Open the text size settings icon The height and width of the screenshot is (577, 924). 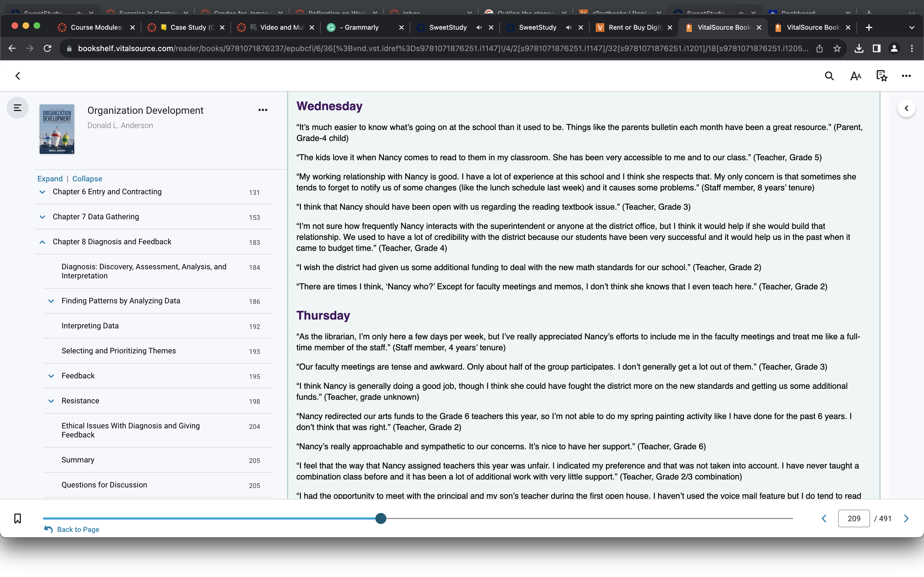point(856,76)
